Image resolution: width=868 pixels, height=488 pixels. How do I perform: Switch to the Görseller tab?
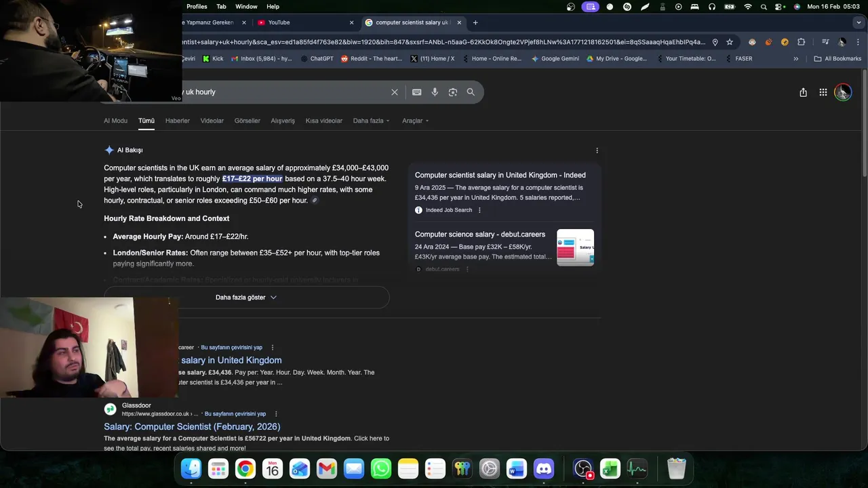point(247,121)
